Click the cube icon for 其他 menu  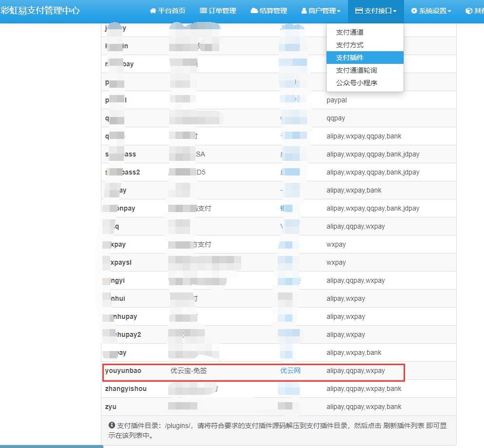click(468, 11)
